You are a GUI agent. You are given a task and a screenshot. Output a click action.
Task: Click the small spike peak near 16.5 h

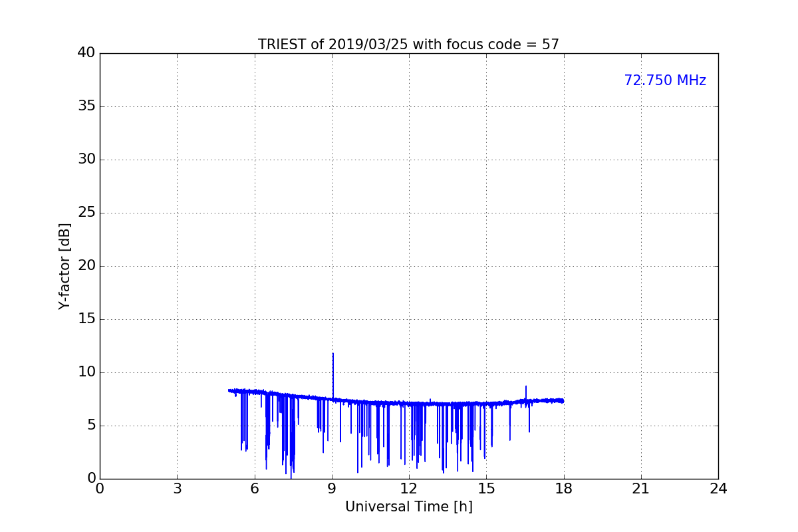tap(526, 386)
